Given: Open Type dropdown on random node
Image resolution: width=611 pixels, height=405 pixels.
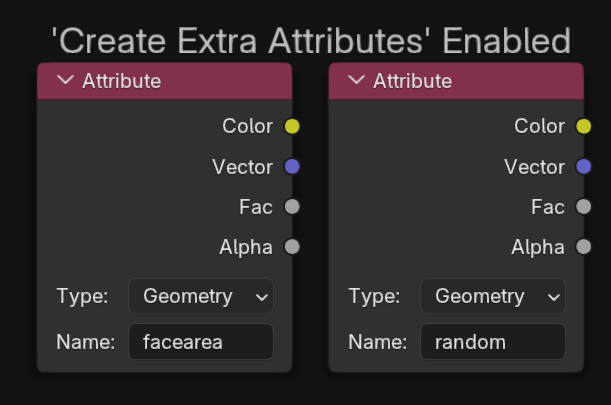Looking at the screenshot, I should point(492,296).
